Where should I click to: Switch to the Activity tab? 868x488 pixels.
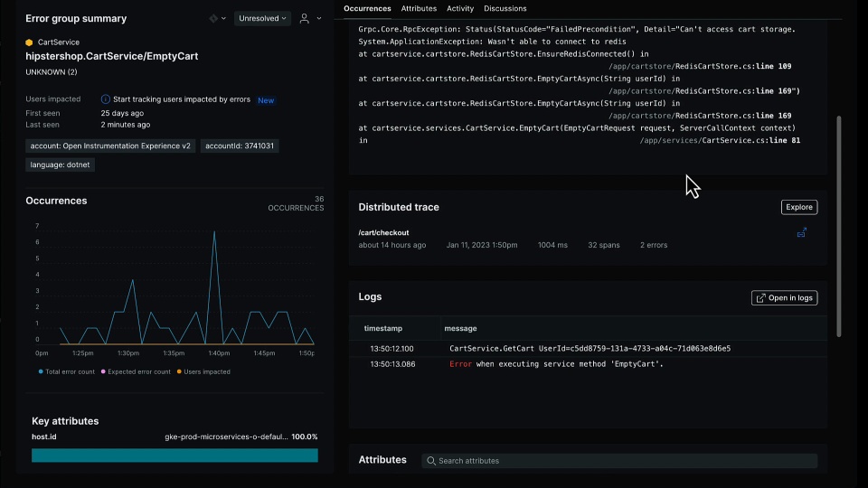[x=460, y=8]
